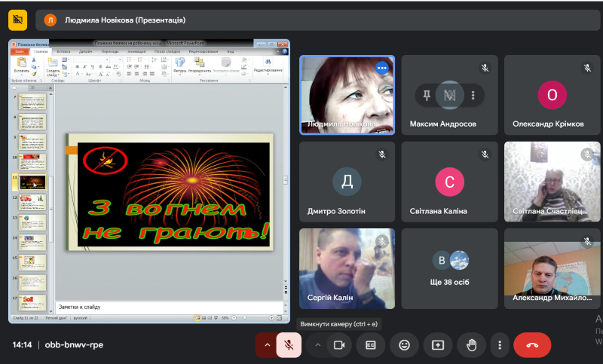Pin Максим Андросов's tile
603x364 pixels.
[x=427, y=95]
